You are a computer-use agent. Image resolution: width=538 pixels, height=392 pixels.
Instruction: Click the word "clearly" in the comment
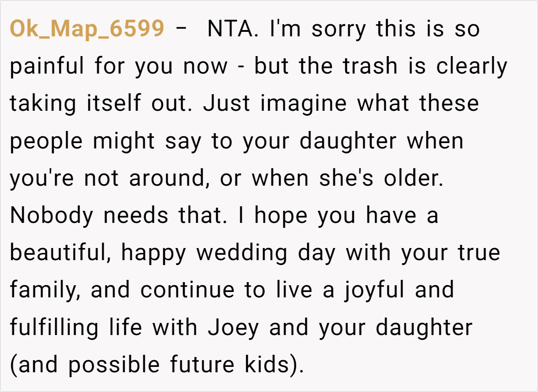tap(472, 66)
